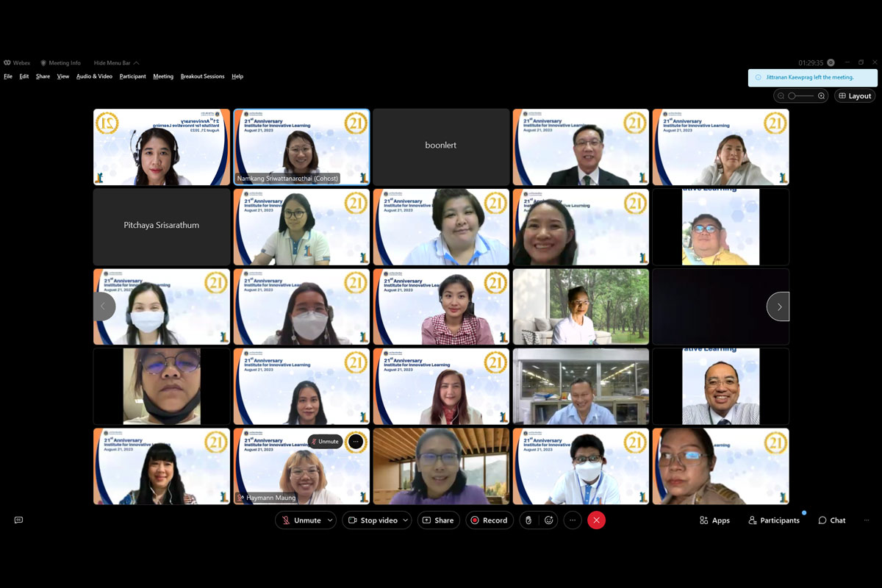Open the Breakout Sessions menu
Screen dimensions: 882x588
click(202, 76)
